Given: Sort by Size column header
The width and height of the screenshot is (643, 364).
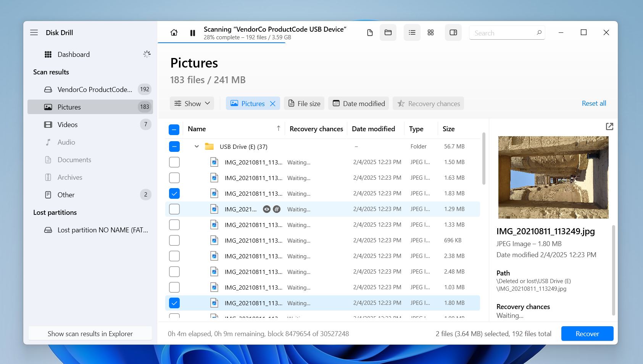Looking at the screenshot, I should tap(448, 129).
